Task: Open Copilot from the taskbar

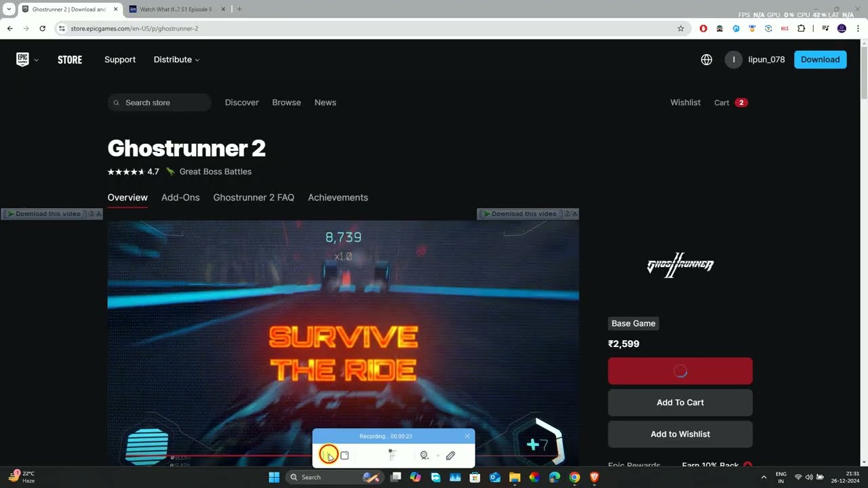Action: click(x=416, y=477)
